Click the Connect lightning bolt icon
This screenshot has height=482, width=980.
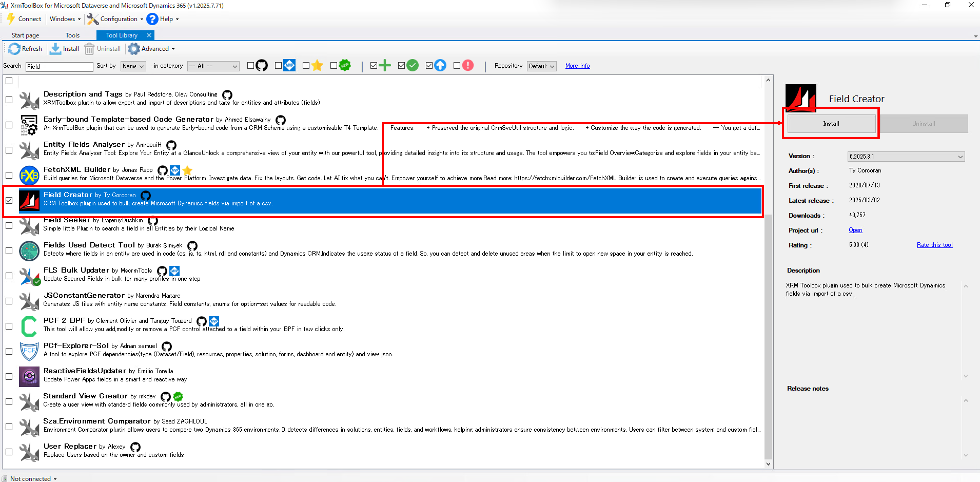tap(11, 19)
